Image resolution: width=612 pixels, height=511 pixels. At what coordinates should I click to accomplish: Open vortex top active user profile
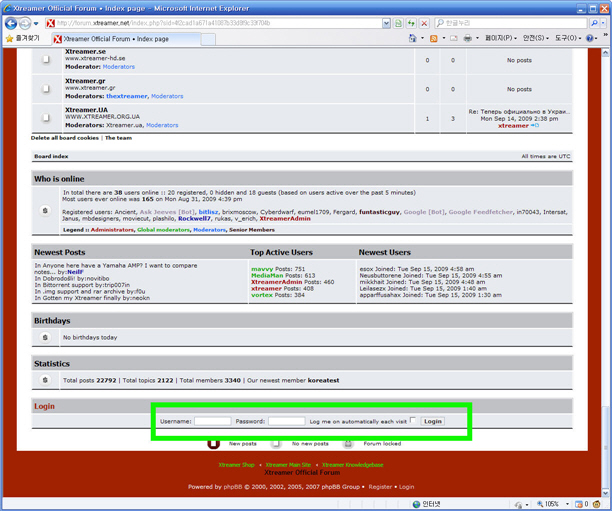(262, 295)
